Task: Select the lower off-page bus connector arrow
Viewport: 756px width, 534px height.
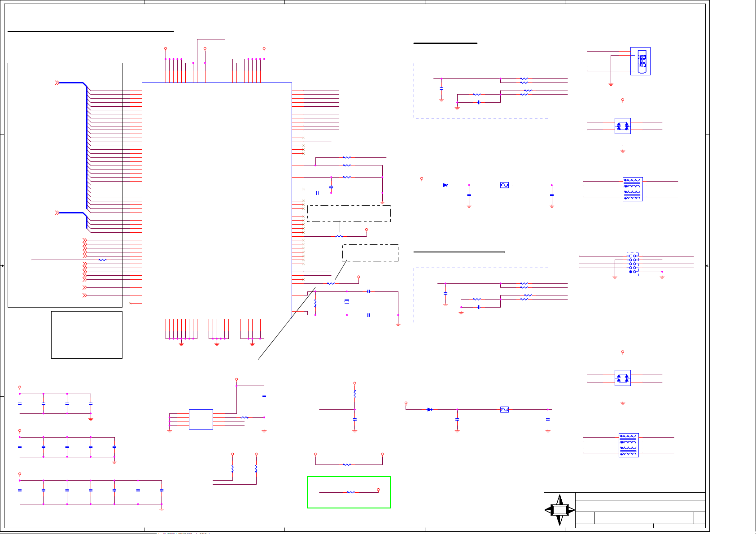Action: pos(57,213)
